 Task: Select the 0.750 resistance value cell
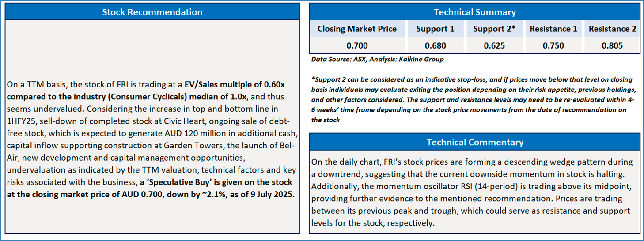tap(553, 45)
